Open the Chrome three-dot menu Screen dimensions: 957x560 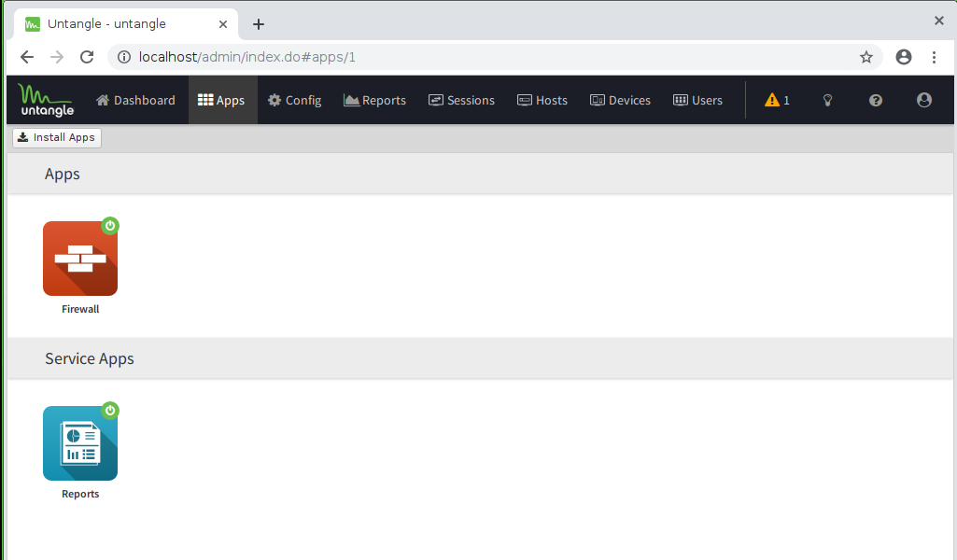[934, 57]
